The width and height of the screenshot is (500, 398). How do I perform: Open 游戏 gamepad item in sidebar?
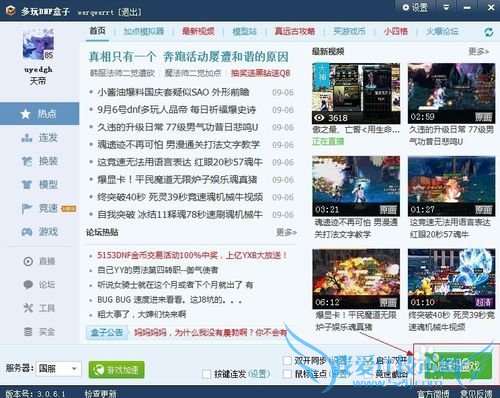tap(40, 231)
